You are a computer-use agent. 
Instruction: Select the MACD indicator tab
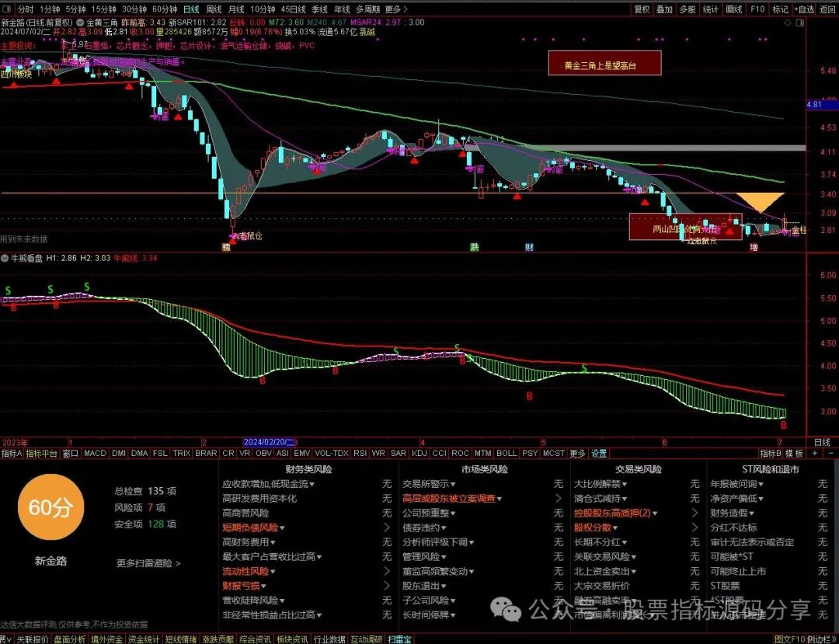(95, 453)
